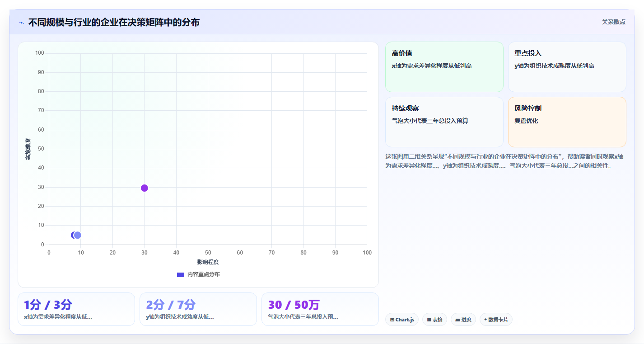Click the y-axis tick label 50

point(41,149)
